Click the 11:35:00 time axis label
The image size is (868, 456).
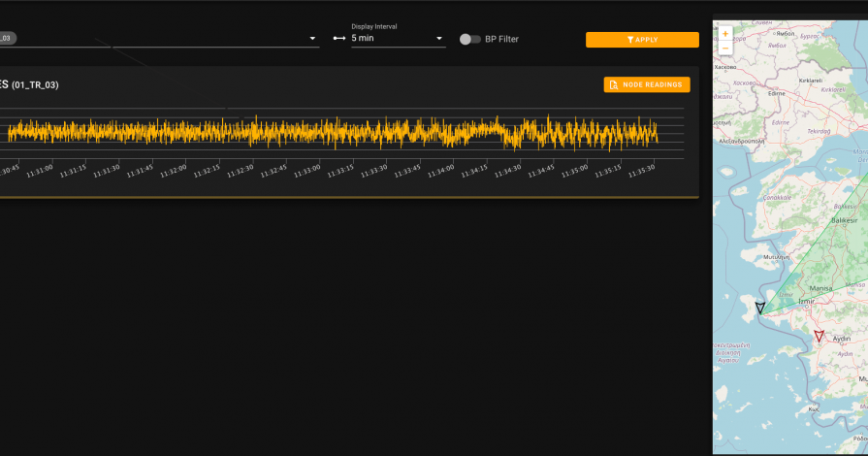point(574,170)
